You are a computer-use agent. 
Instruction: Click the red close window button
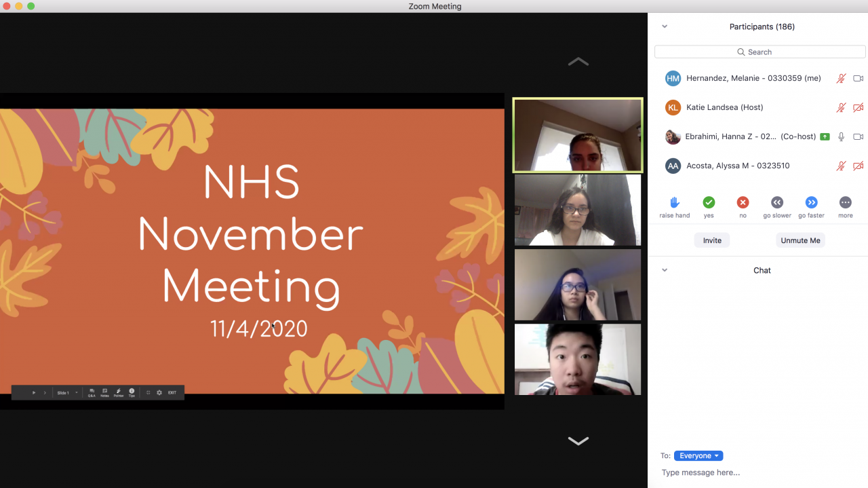tap(6, 6)
